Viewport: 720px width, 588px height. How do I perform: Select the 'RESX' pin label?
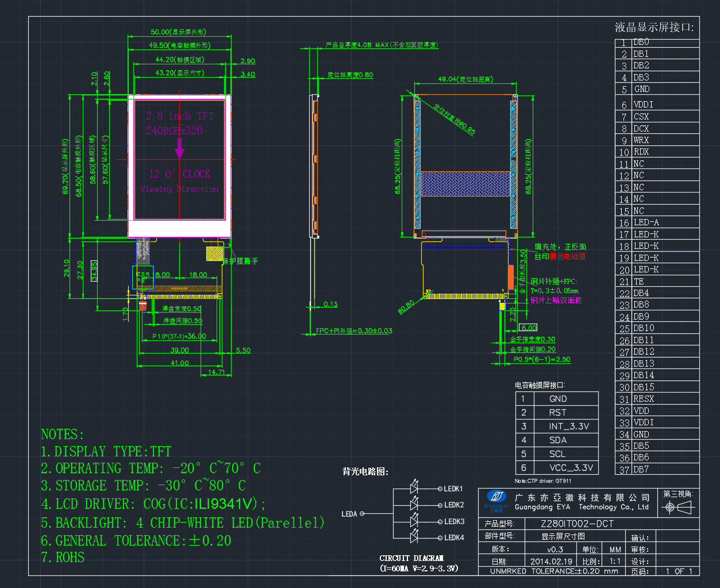point(644,399)
